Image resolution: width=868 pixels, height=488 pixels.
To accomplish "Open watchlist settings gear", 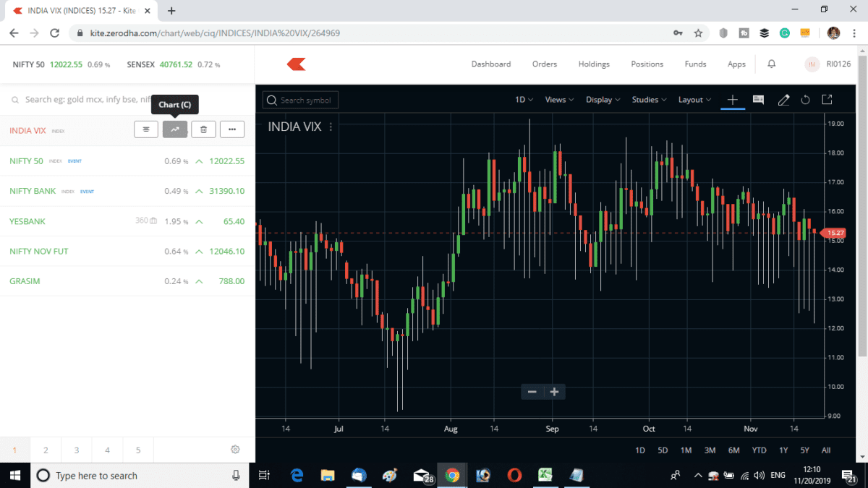I will (x=235, y=450).
